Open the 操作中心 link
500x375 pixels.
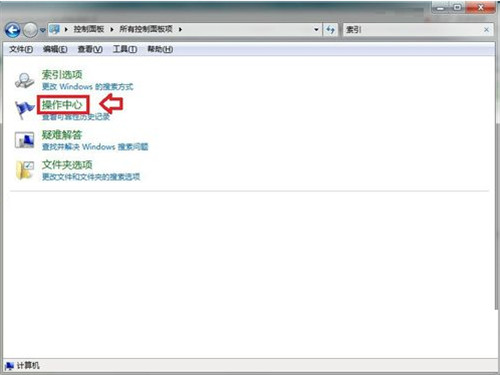(x=62, y=105)
